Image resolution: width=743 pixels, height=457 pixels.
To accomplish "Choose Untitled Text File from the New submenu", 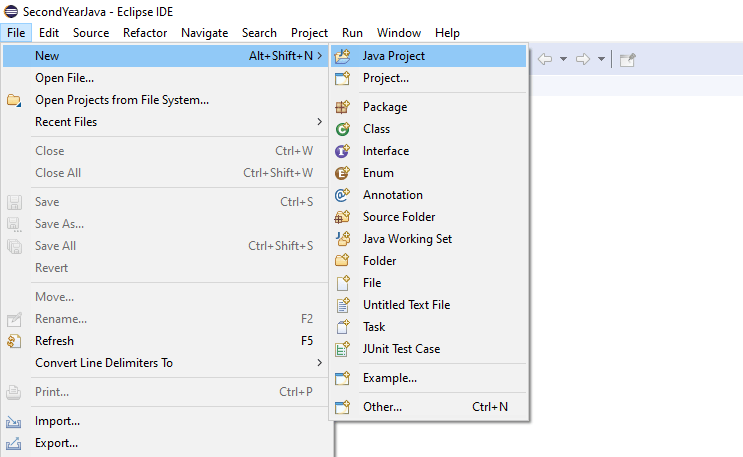I will (x=406, y=305).
